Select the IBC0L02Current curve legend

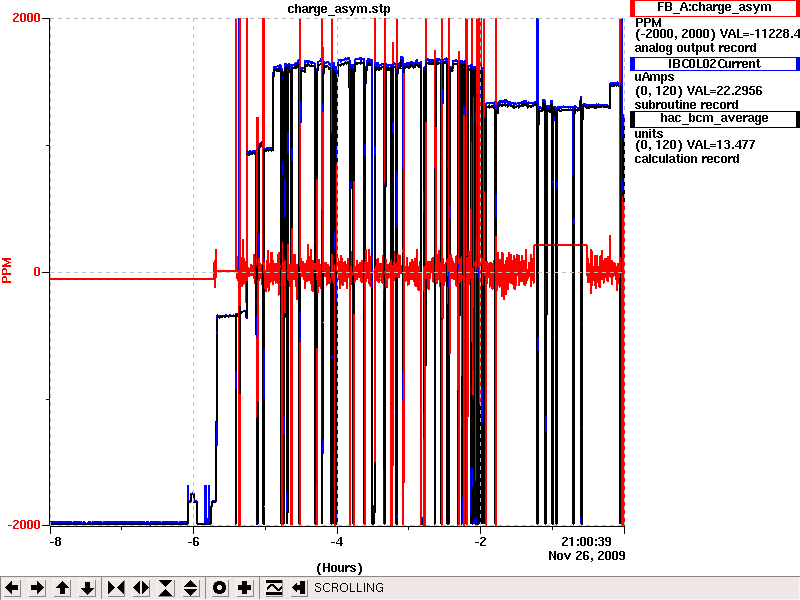(x=714, y=64)
